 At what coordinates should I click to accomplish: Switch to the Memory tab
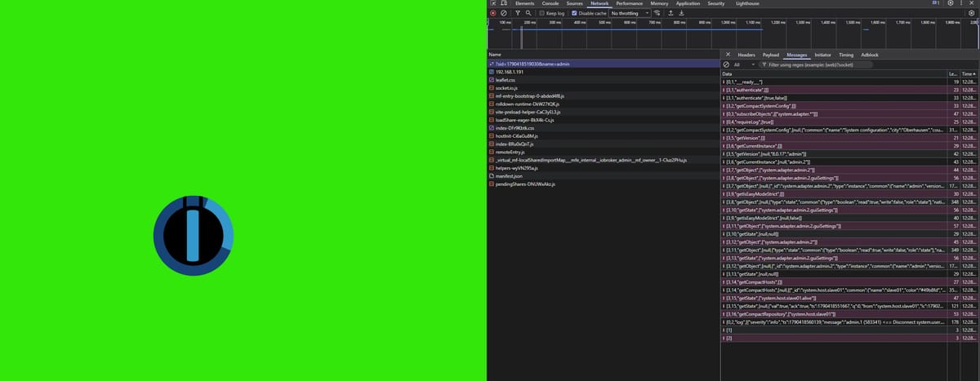coord(659,3)
